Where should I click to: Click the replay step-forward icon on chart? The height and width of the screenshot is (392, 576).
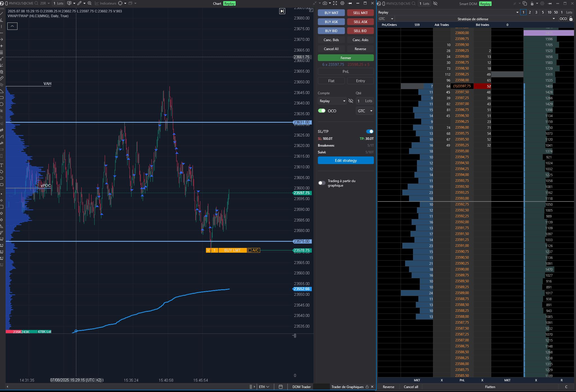pyautogui.click(x=282, y=11)
